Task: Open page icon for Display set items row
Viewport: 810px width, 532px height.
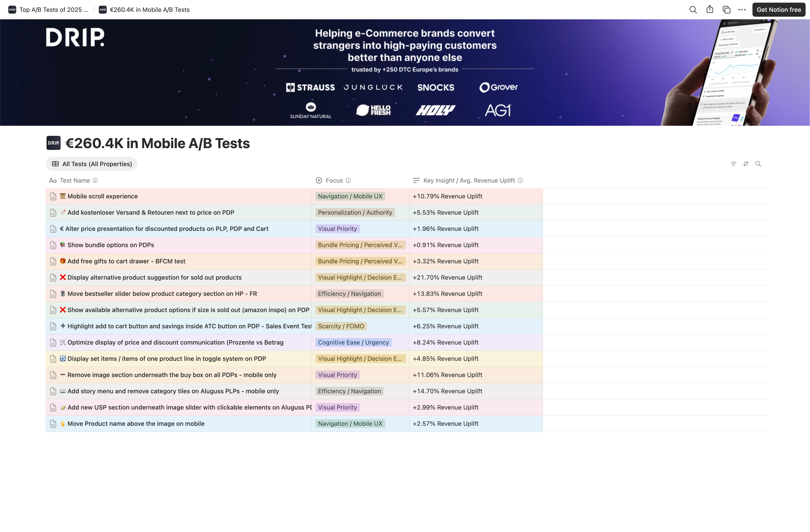Action: coord(53,359)
